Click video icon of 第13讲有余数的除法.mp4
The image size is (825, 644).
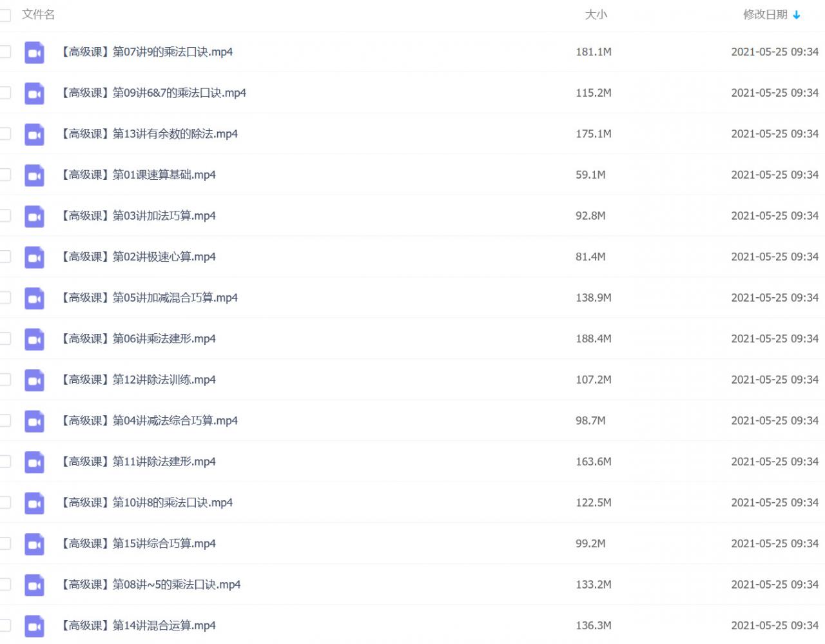pyautogui.click(x=34, y=134)
